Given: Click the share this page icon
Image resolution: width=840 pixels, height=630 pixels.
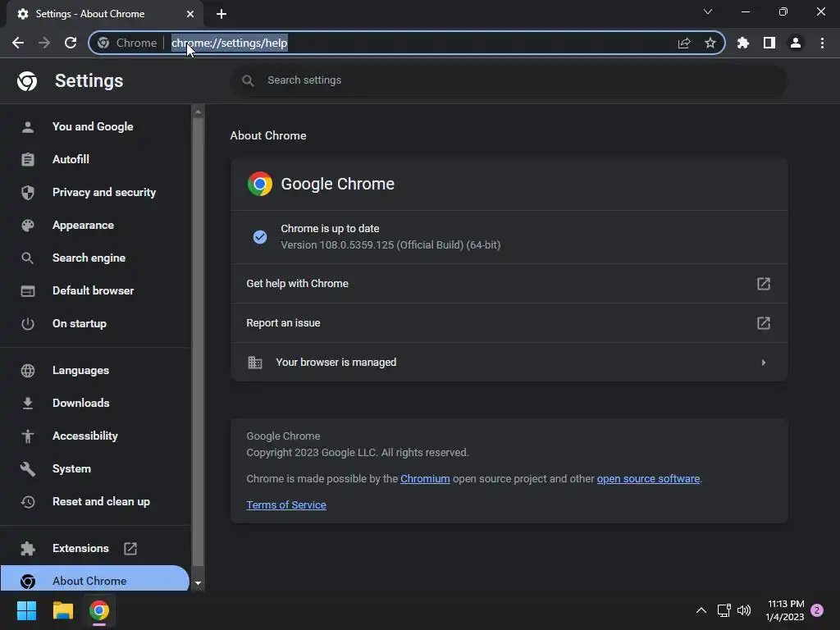Looking at the screenshot, I should tap(684, 43).
